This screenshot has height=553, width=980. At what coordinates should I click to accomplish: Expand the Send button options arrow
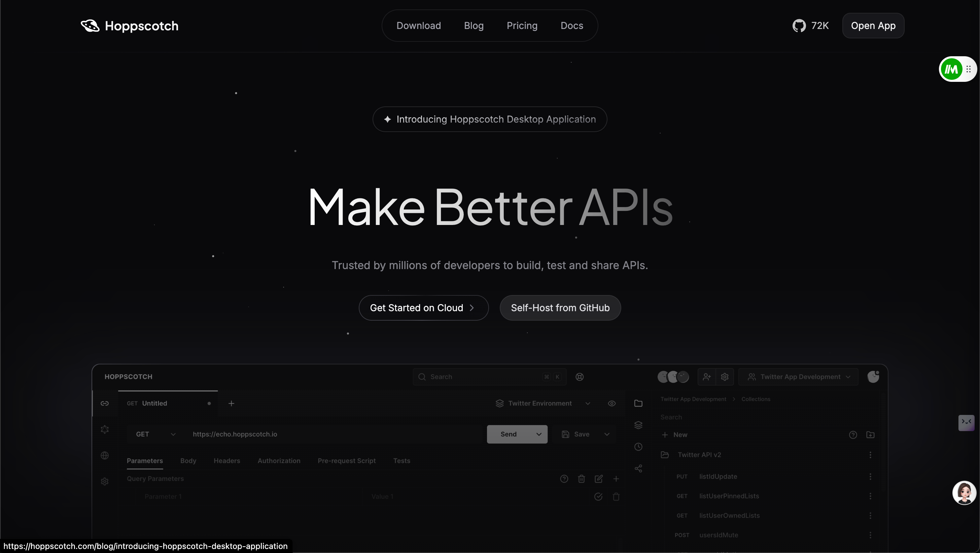[539, 434]
